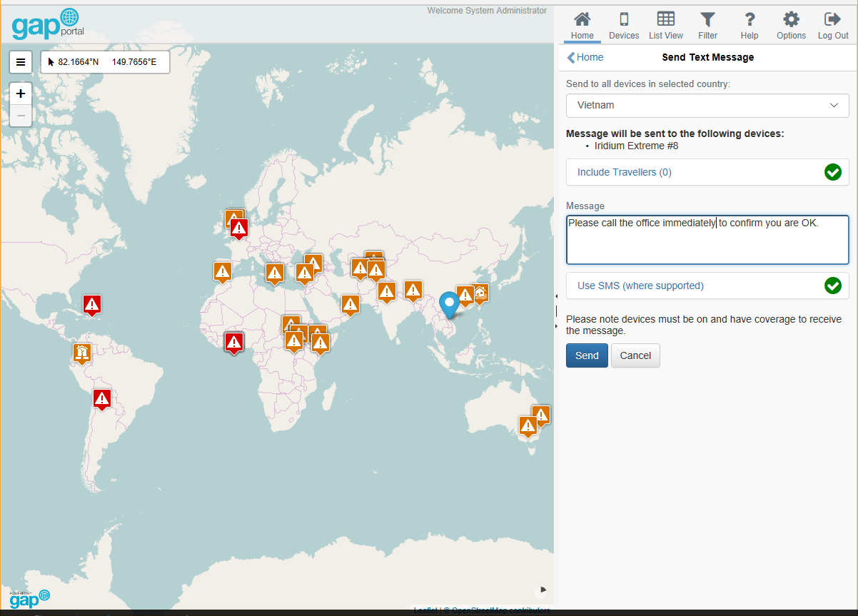Collapse the side panel using the left arrow
Screen dimensions: 858x616
[556, 296]
